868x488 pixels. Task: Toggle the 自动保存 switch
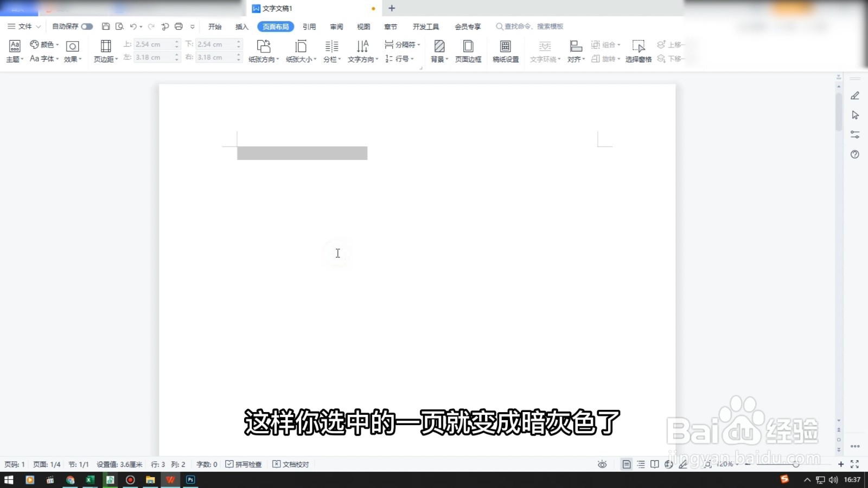click(87, 26)
